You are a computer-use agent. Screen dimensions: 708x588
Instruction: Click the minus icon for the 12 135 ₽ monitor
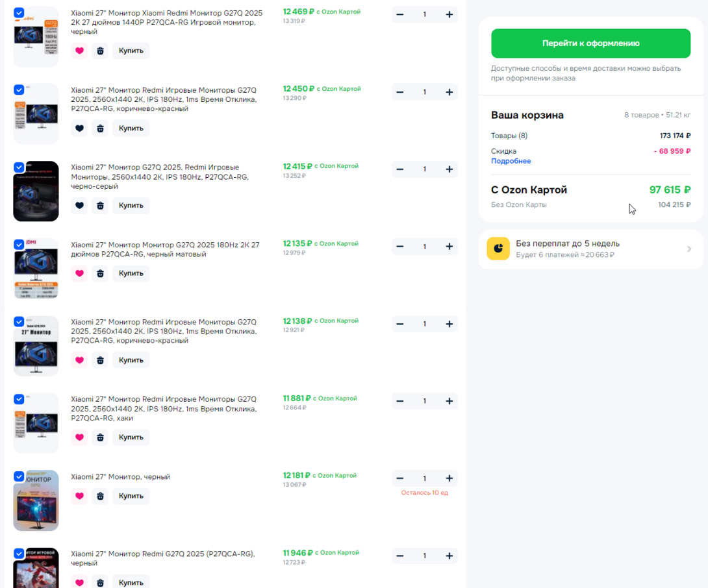pos(400,247)
